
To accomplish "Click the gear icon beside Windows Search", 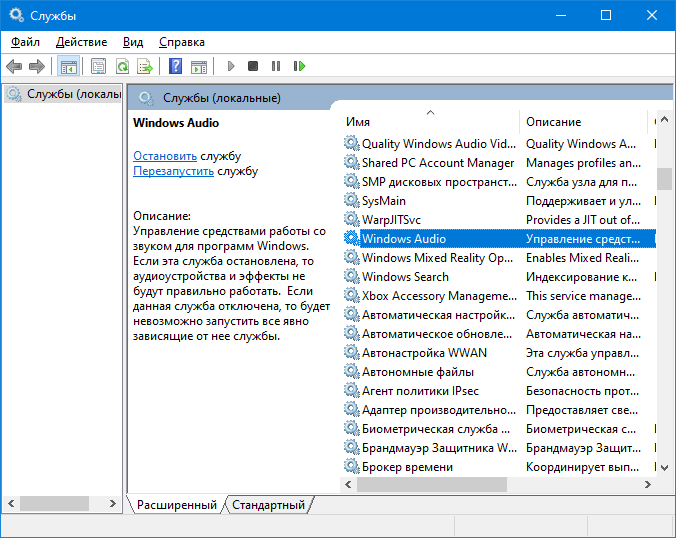I will pos(351,276).
